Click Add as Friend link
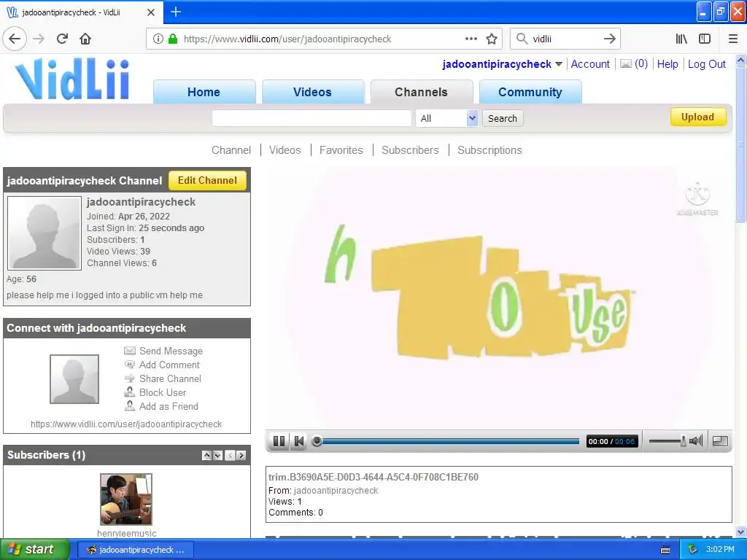This screenshot has height=560, width=747. pyautogui.click(x=169, y=406)
